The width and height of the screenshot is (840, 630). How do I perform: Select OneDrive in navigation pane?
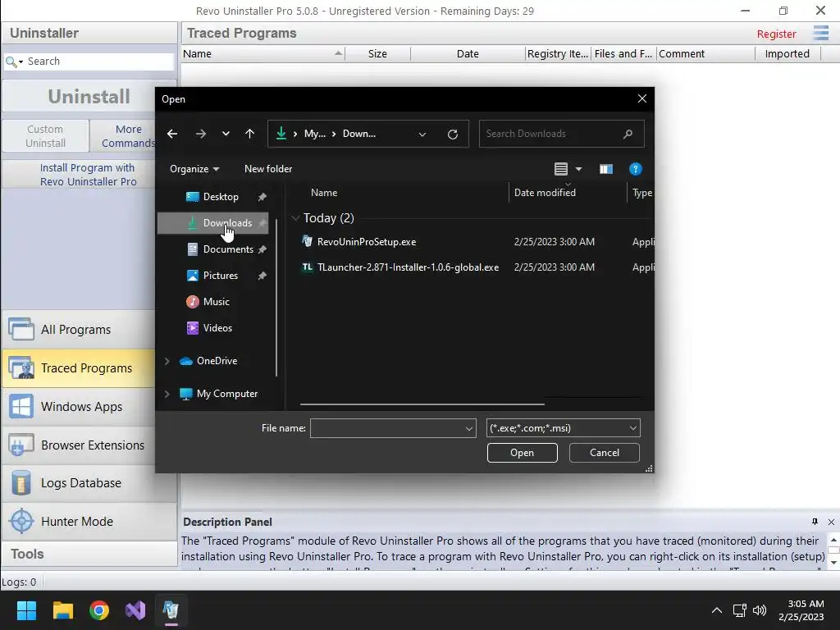(x=217, y=361)
